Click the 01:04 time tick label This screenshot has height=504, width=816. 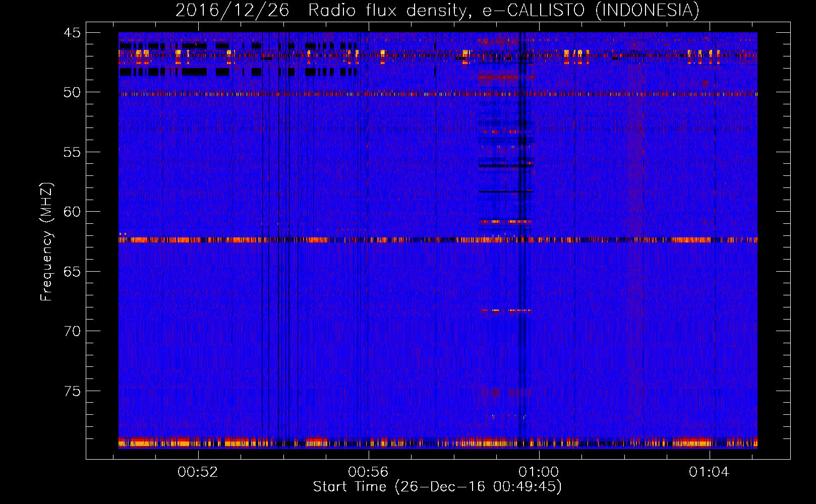tap(709, 472)
